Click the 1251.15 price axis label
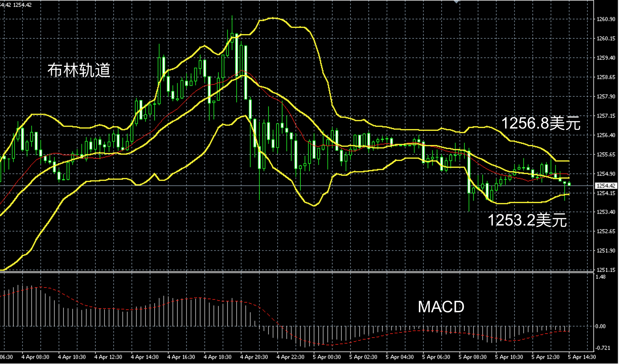 (606, 270)
